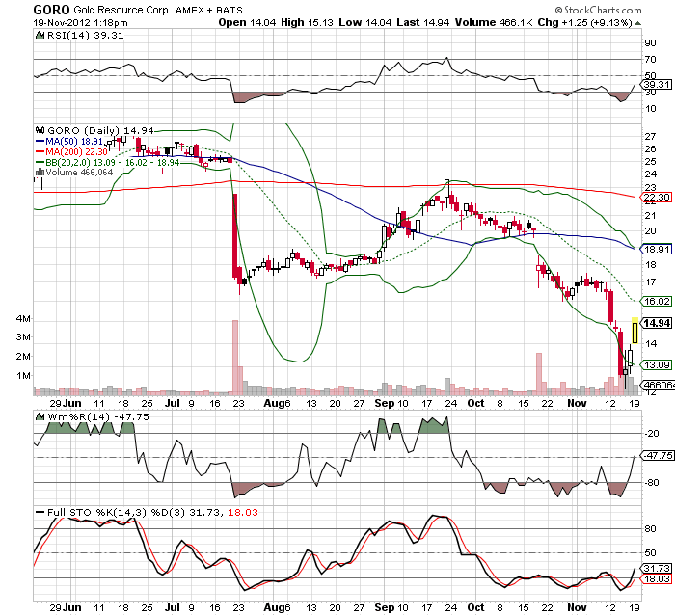Click the black line sample before Full STO

[x=40, y=512]
